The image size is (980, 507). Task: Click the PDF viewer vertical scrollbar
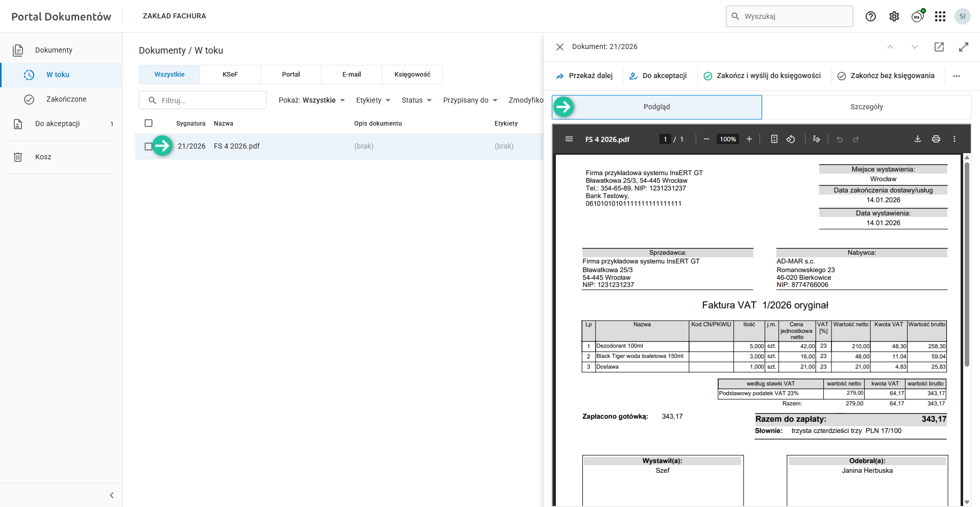967,265
